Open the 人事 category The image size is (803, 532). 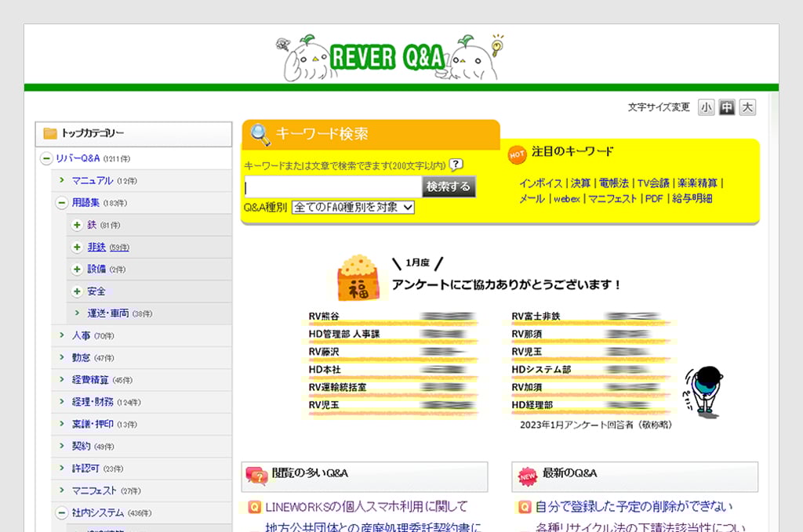[82, 335]
